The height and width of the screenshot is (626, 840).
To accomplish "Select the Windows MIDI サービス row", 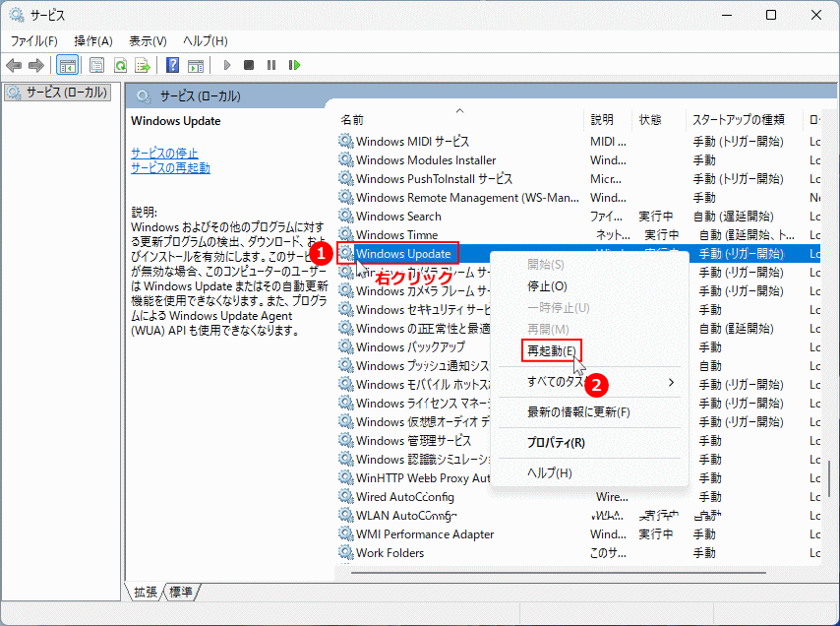I will point(578,142).
